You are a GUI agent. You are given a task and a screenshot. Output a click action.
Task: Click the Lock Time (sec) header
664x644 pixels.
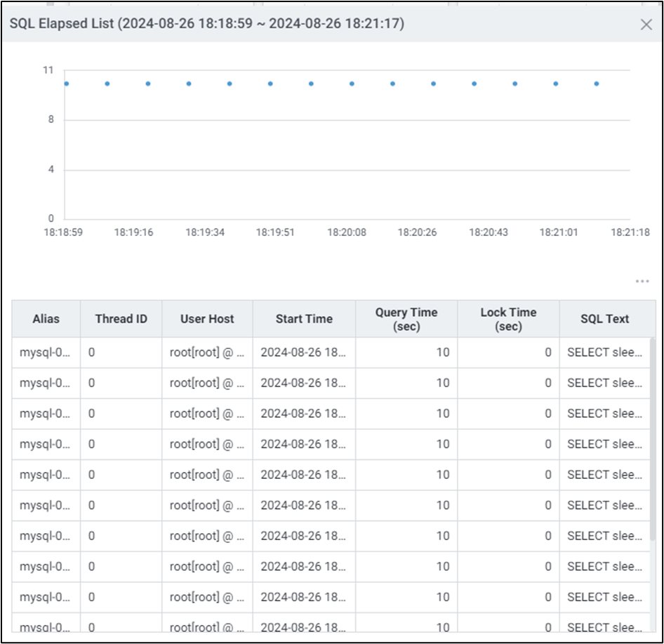pos(508,319)
